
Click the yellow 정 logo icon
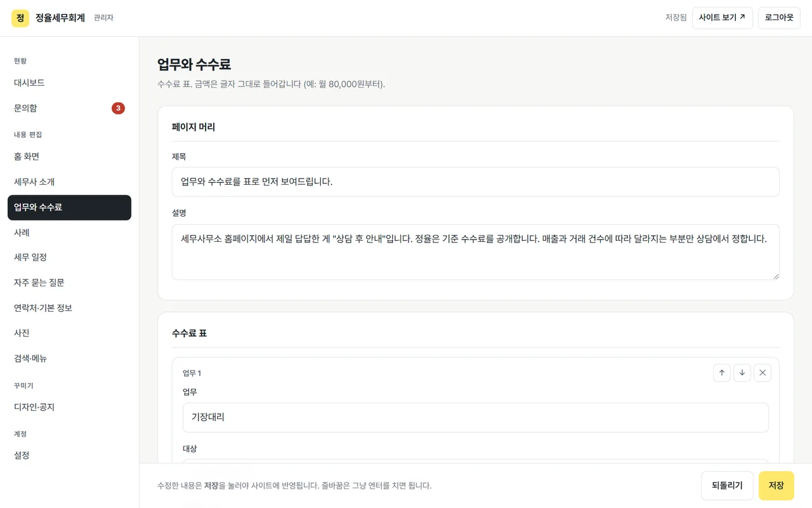(x=20, y=18)
